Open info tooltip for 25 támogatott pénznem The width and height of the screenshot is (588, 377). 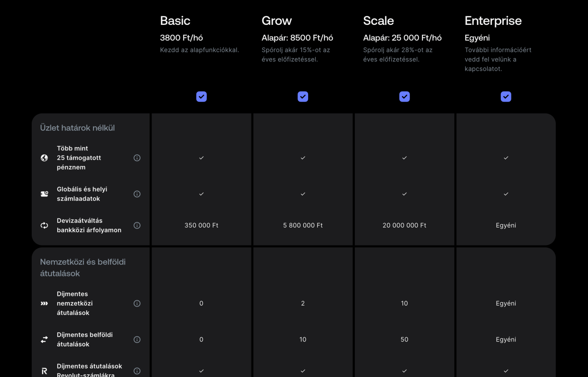(x=137, y=158)
